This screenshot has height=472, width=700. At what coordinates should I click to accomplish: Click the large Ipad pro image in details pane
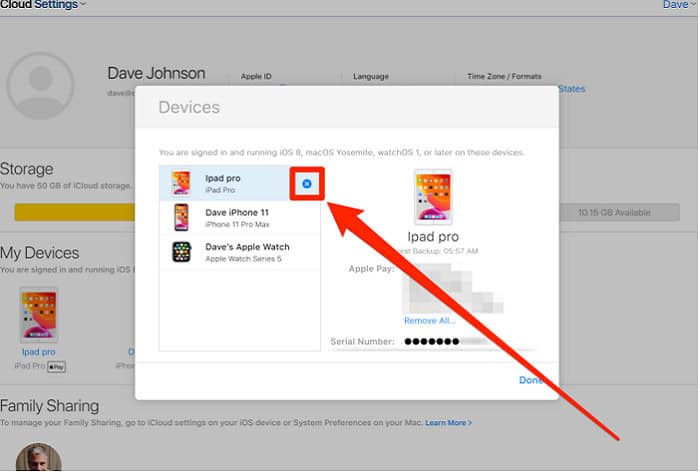(433, 197)
